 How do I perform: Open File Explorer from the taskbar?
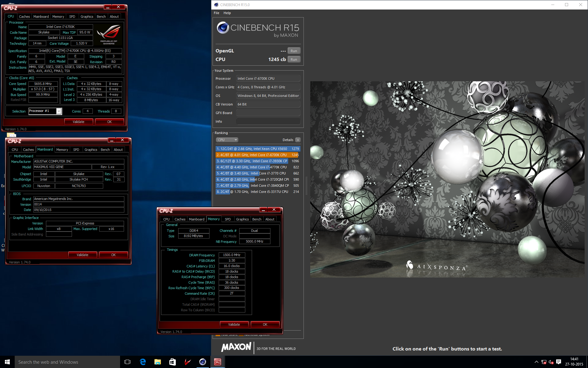click(x=157, y=362)
